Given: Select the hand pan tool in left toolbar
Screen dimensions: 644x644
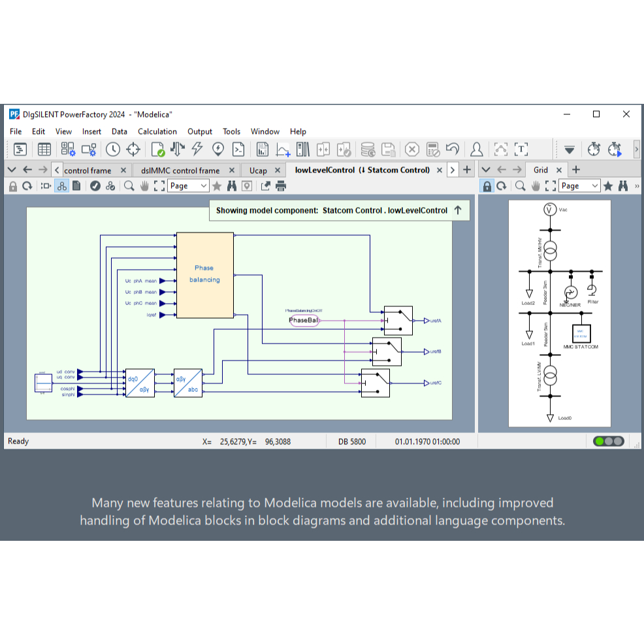Looking at the screenshot, I should [x=144, y=186].
